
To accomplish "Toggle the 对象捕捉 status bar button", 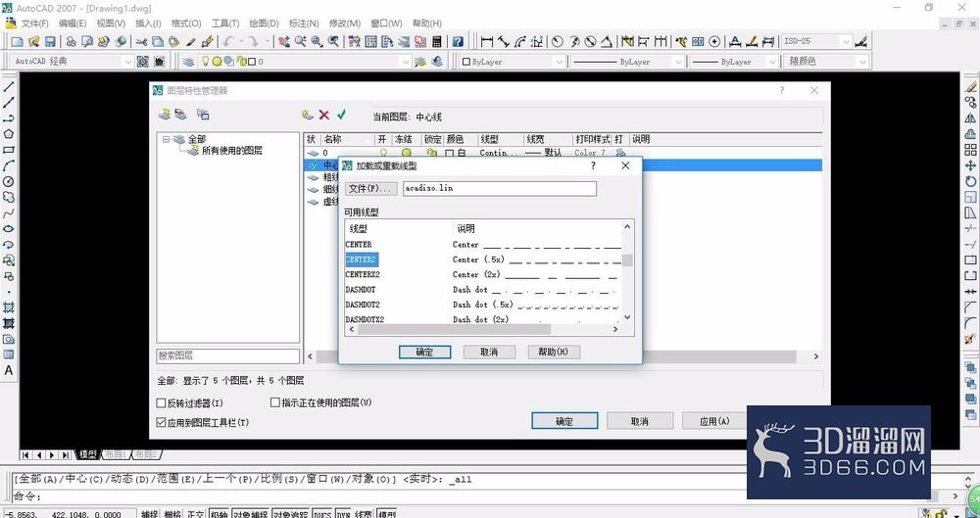I will click(x=251, y=514).
